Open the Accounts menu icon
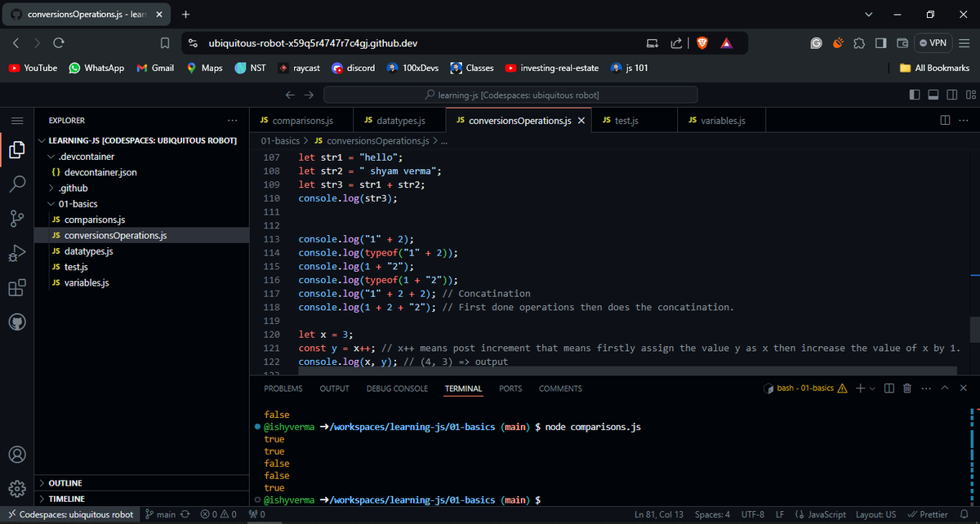The width and height of the screenshot is (980, 524). click(x=17, y=454)
